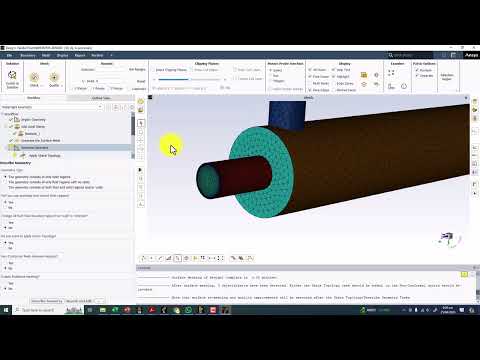This screenshot has height=360, width=480.
Task: Open the Quality dropdown arrow
Action: 62,86
